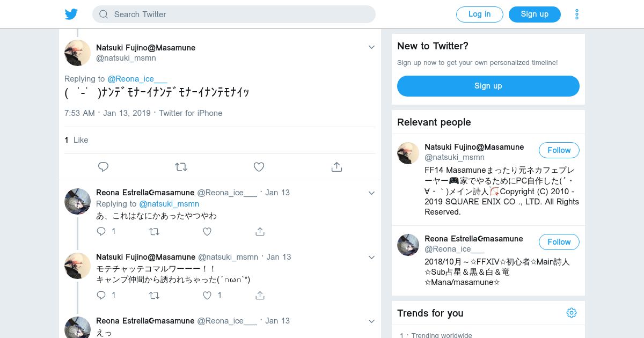Like Natsuki's 'モテチャッテコマルワーーー' reply
The image size is (644, 338).
[x=208, y=295]
